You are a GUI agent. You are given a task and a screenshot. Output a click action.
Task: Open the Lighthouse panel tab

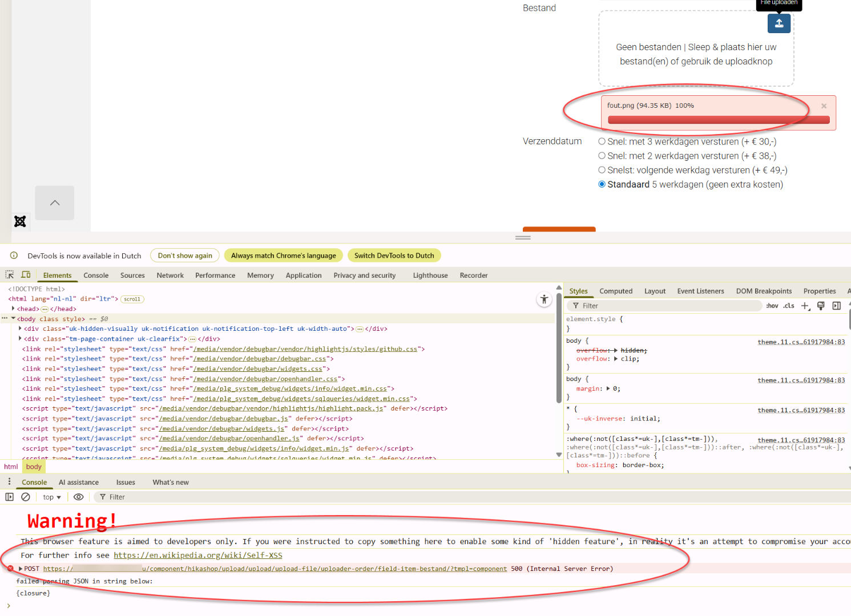point(430,275)
